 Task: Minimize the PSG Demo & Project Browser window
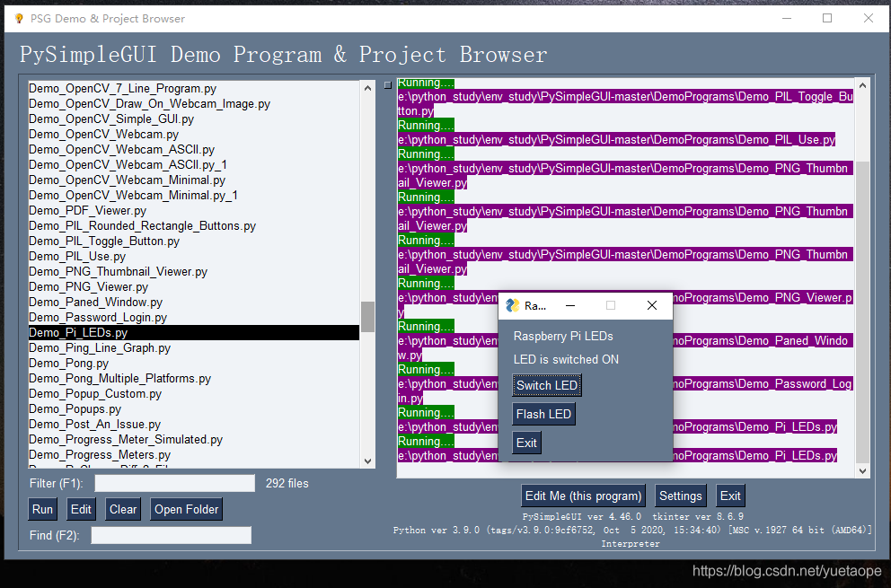[x=787, y=18]
